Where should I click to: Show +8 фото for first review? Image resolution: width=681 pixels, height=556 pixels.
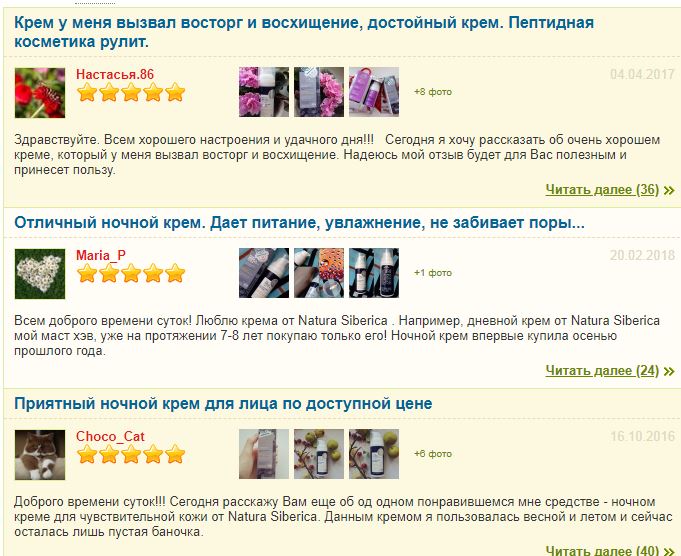(433, 92)
